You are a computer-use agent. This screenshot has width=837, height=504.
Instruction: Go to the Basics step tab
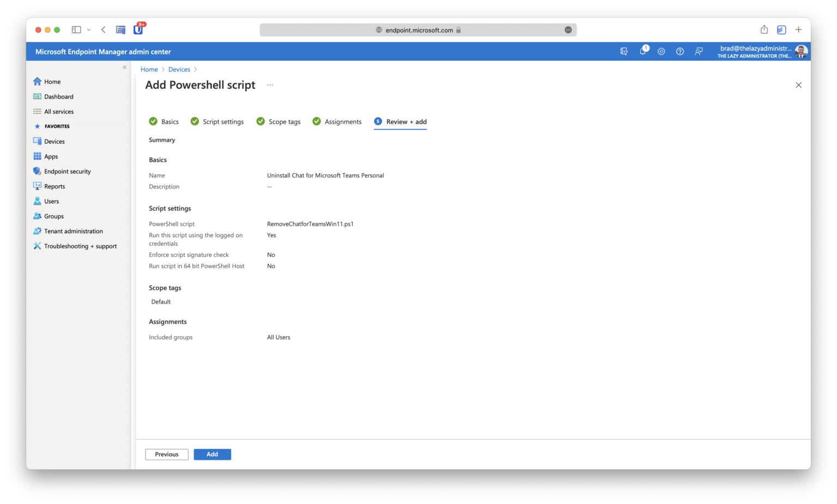point(164,122)
